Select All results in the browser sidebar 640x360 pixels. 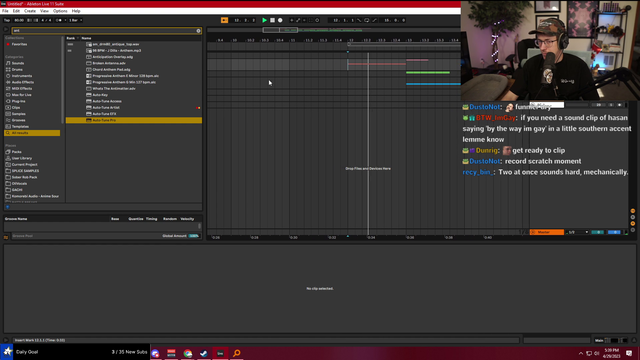click(x=32, y=133)
